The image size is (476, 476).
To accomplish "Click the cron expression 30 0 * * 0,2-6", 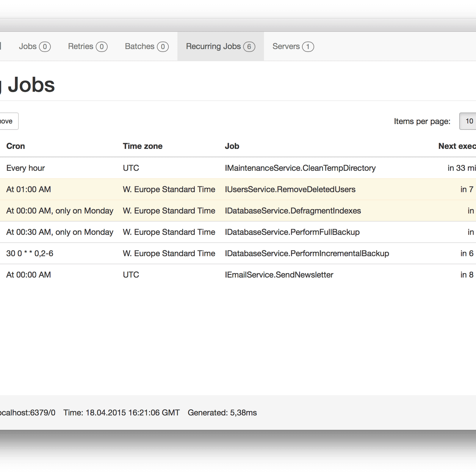I will (x=30, y=253).
